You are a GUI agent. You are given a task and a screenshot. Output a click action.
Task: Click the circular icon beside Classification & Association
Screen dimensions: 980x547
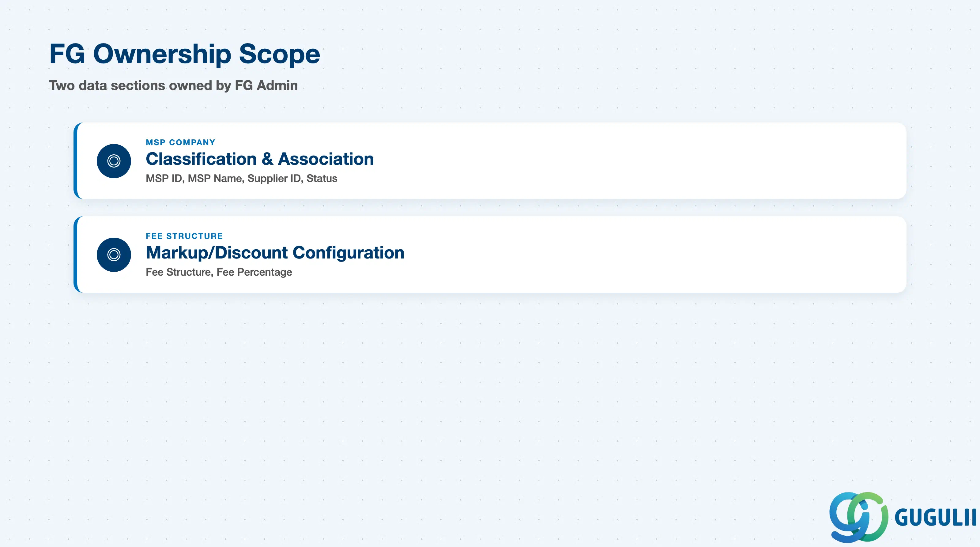click(114, 161)
